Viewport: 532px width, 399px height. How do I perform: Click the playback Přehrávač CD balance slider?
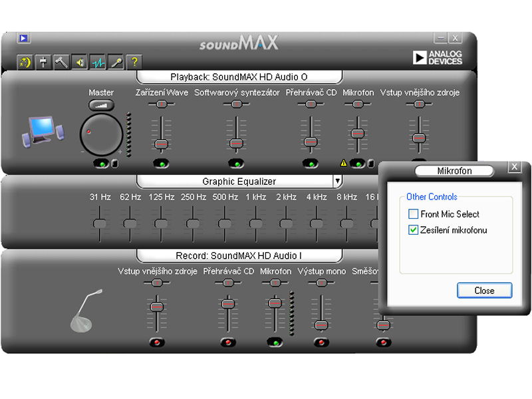click(311, 104)
